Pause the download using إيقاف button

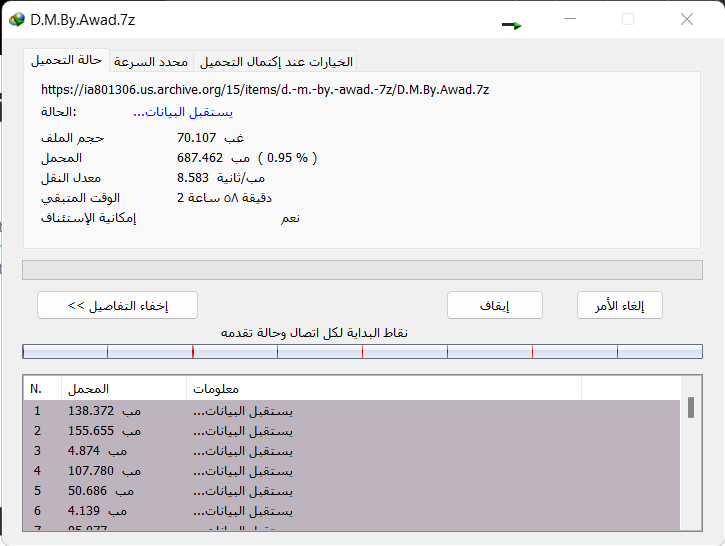[494, 305]
